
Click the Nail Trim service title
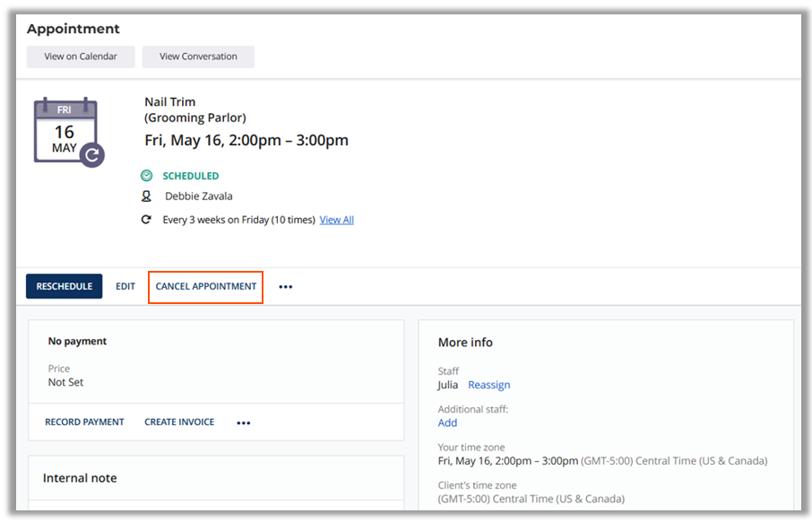pyautogui.click(x=170, y=101)
